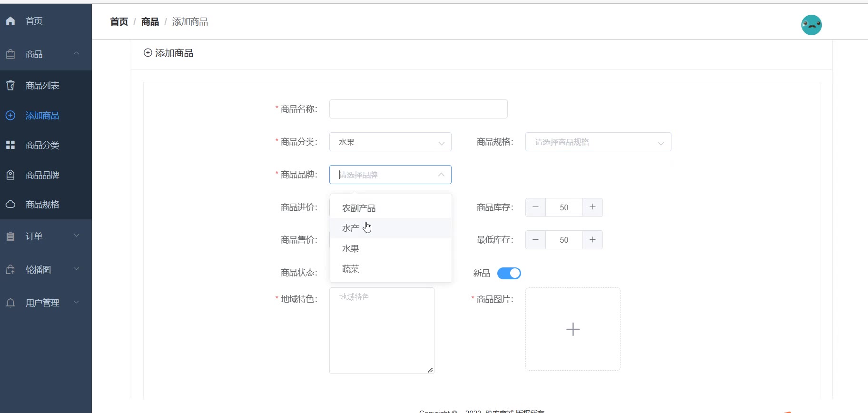868x413 pixels.
Task: Click the grid icon for 商品分类
Action: 10,145
